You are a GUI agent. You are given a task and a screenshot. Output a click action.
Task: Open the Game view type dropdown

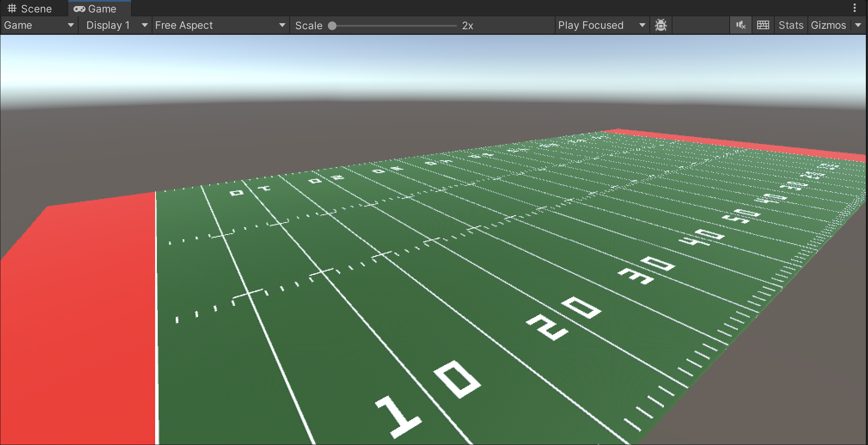39,25
